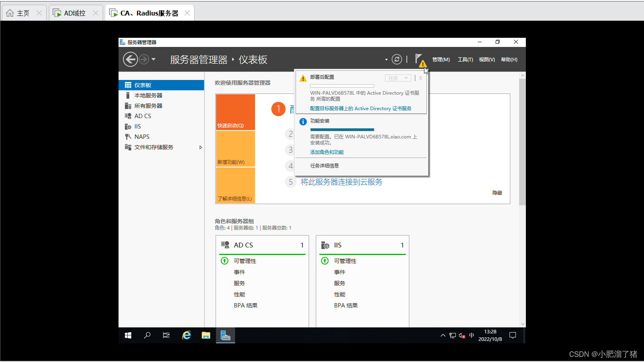Click the step 1 orange circle
Image resolution: width=644 pixels, height=362 pixels.
pyautogui.click(x=278, y=109)
